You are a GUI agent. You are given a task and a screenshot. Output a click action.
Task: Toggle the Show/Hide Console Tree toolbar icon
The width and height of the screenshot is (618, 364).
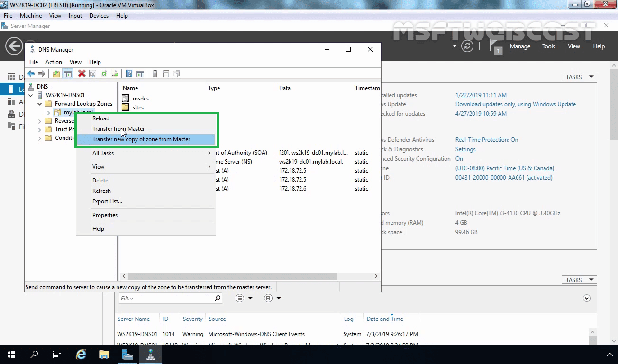click(68, 73)
